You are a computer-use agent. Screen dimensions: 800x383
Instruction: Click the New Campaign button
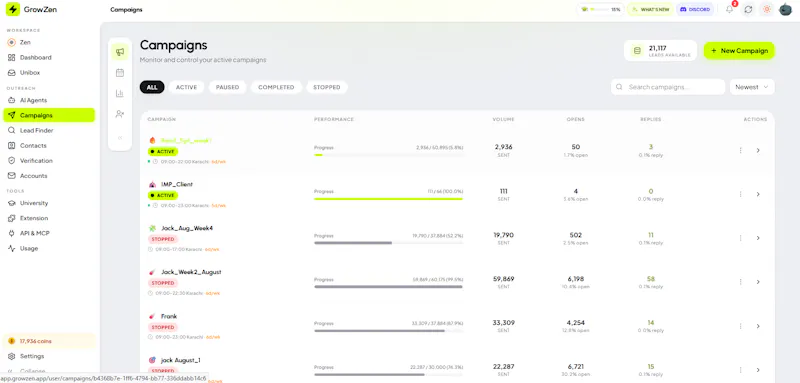pos(739,50)
